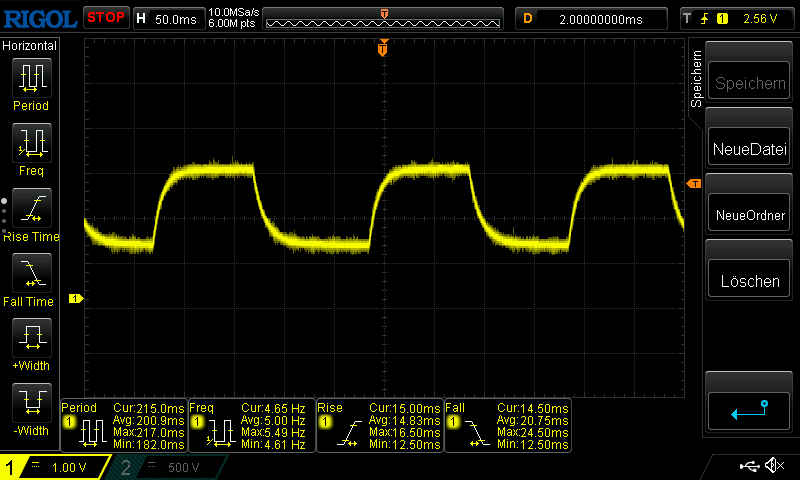Click the trigger level 2.56 V readout
This screenshot has height=480, width=800.
coord(760,19)
